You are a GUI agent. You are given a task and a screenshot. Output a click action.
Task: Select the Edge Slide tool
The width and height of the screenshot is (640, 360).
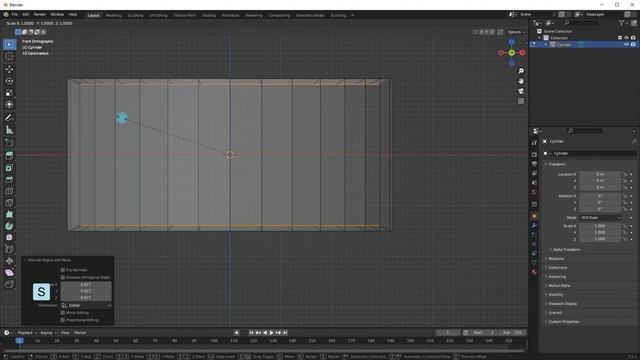pos(9,249)
